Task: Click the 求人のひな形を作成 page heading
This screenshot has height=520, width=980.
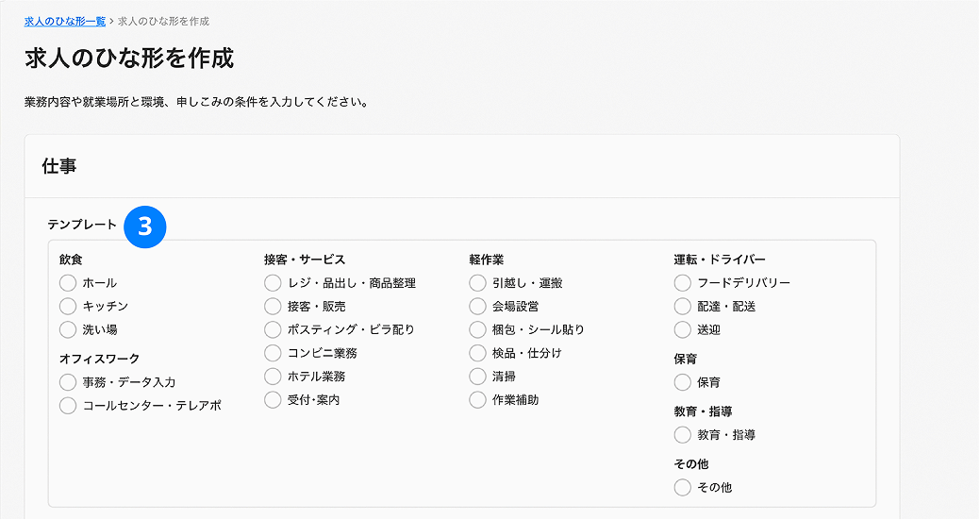Action: (129, 59)
